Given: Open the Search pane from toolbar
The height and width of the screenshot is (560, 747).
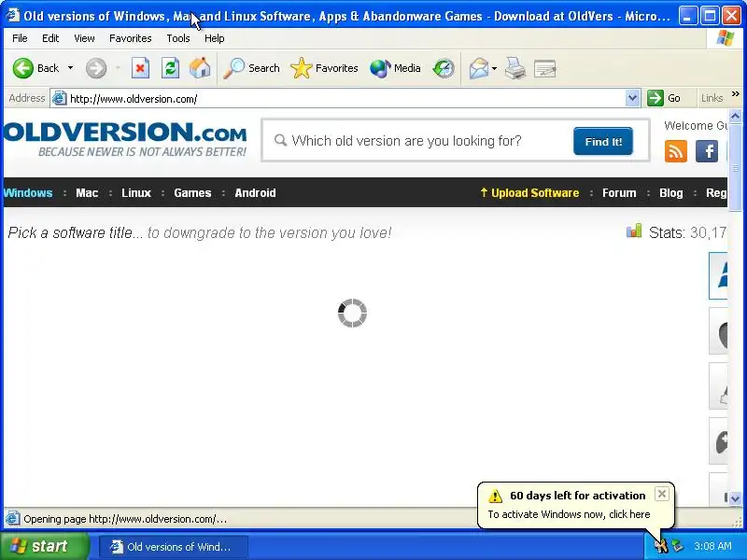Looking at the screenshot, I should 251,68.
